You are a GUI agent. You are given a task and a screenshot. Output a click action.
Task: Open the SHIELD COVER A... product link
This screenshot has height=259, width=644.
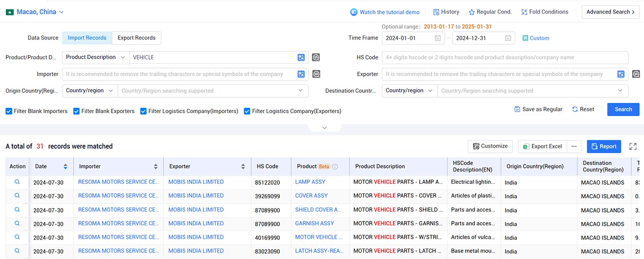[318, 210]
